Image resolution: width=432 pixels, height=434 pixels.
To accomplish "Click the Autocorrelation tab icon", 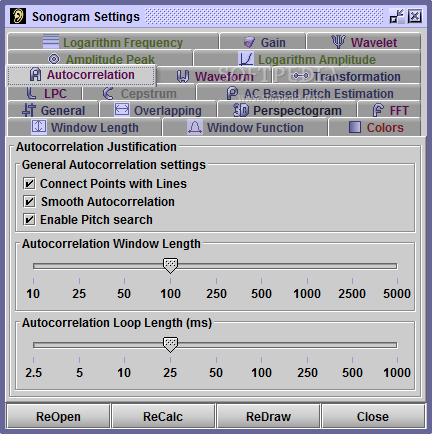I will (x=35, y=74).
